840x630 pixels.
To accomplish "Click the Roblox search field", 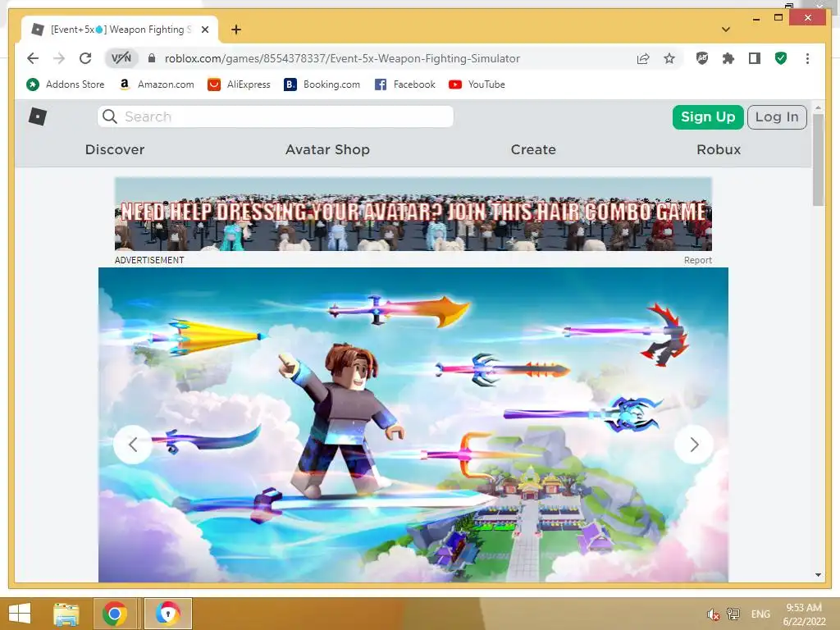I will (276, 116).
